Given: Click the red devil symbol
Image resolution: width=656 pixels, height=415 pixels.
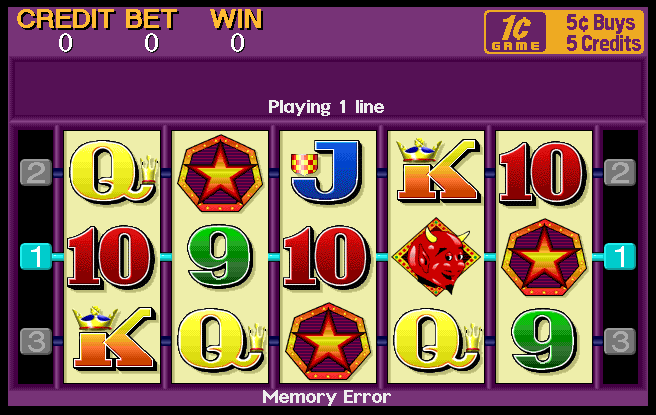Looking at the screenshot, I should coord(436,256).
